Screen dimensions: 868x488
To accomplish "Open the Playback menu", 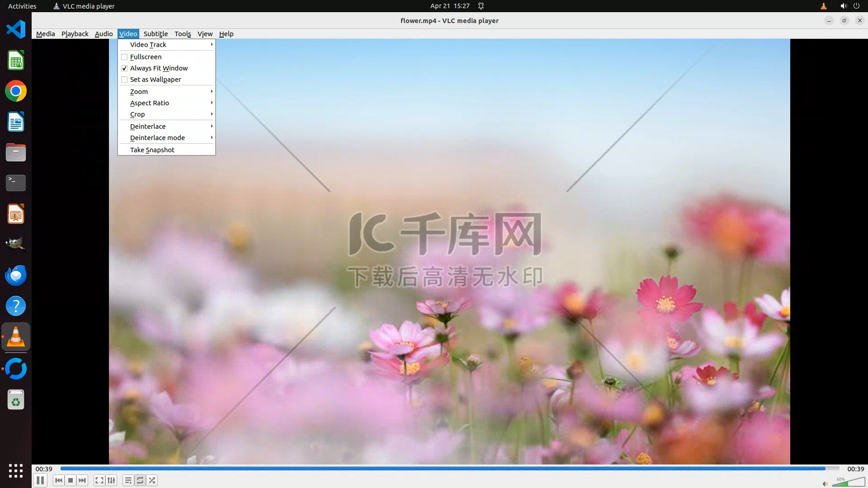I will point(75,34).
